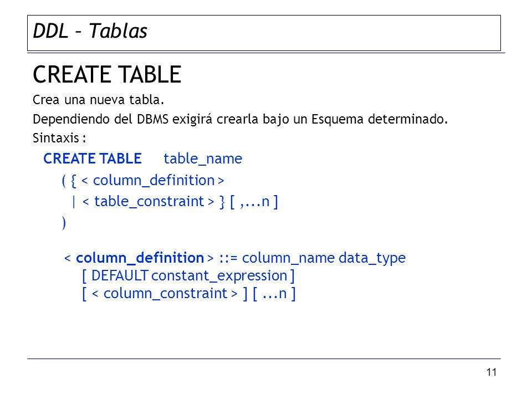Click the 'column_name' text
532x399 pixels.
[288, 258]
